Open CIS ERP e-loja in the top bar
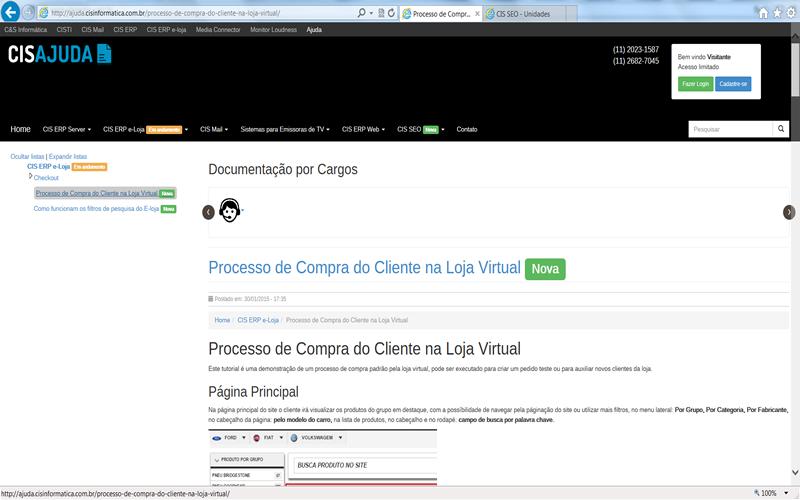Viewport: 800px width, 500px height. tap(166, 30)
